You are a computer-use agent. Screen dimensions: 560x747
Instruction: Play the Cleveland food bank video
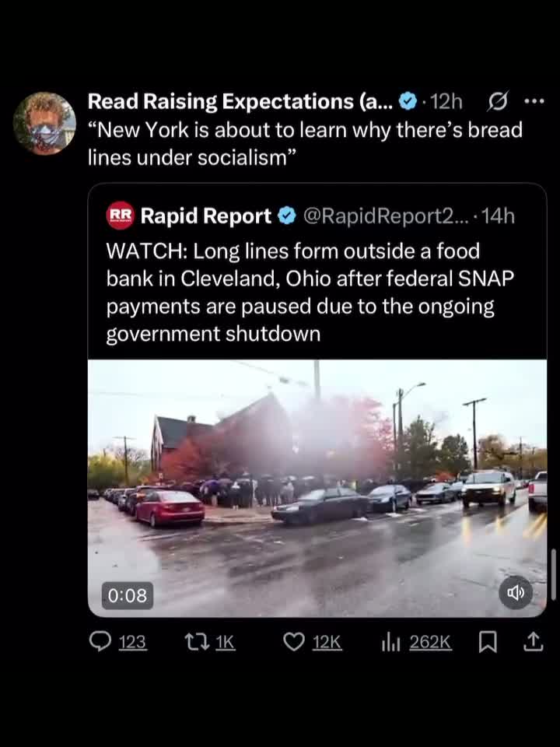point(317,489)
